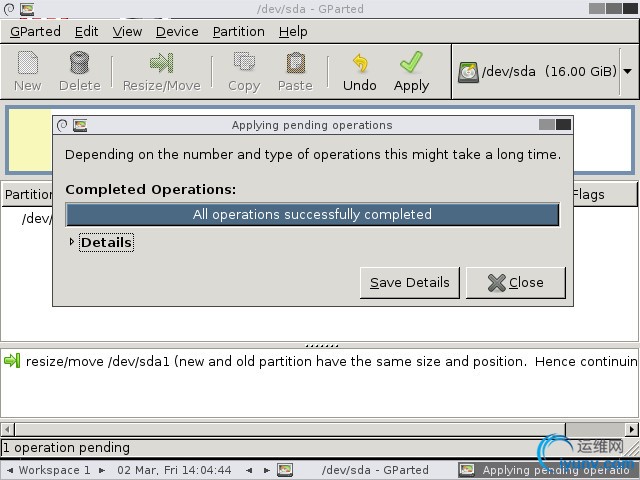
Task: Apply all operations with green checkmark
Action: (411, 72)
